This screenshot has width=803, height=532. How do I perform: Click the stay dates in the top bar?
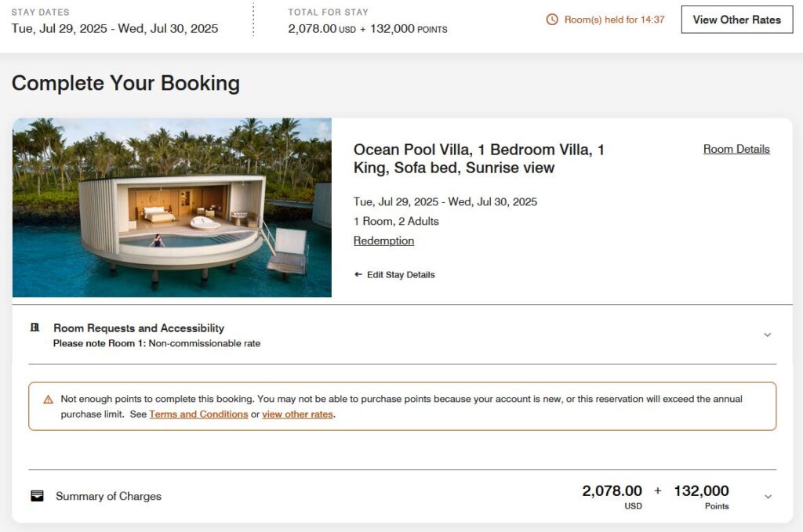(x=114, y=29)
